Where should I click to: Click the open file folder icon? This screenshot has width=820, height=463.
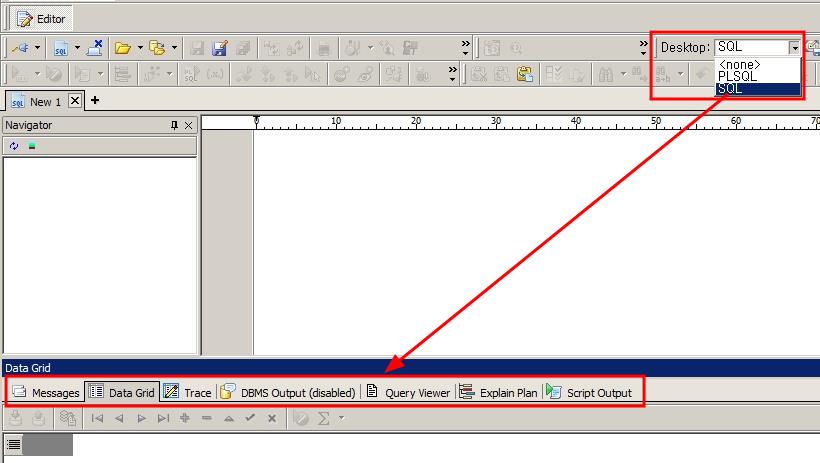coord(122,47)
